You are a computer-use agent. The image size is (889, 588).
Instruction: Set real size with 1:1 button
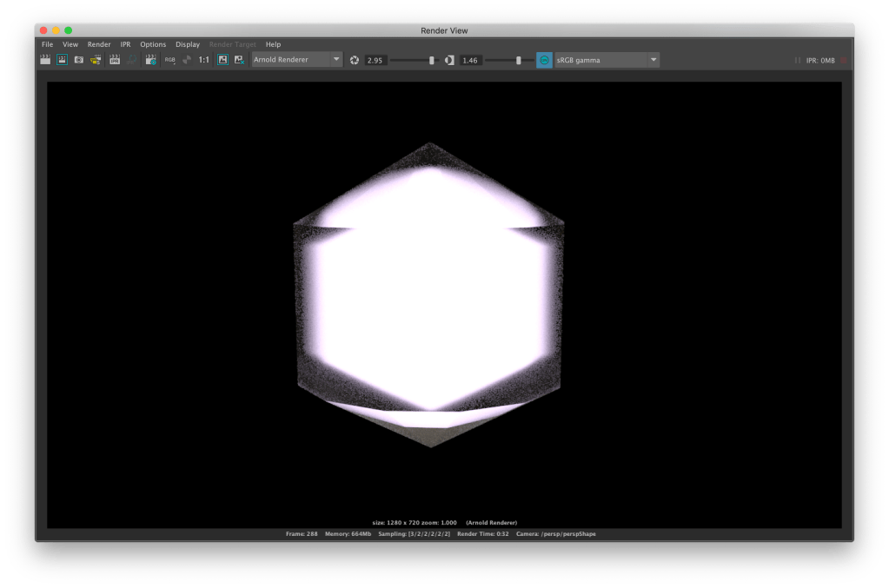204,60
